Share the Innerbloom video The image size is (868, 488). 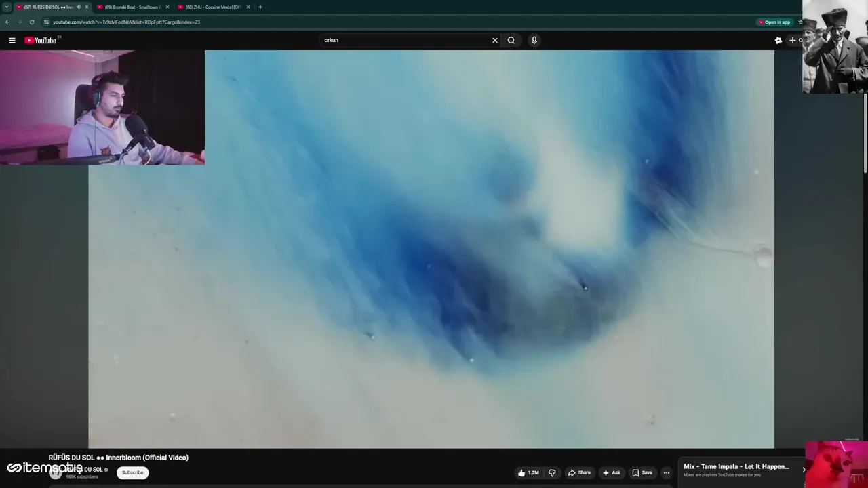pyautogui.click(x=579, y=472)
